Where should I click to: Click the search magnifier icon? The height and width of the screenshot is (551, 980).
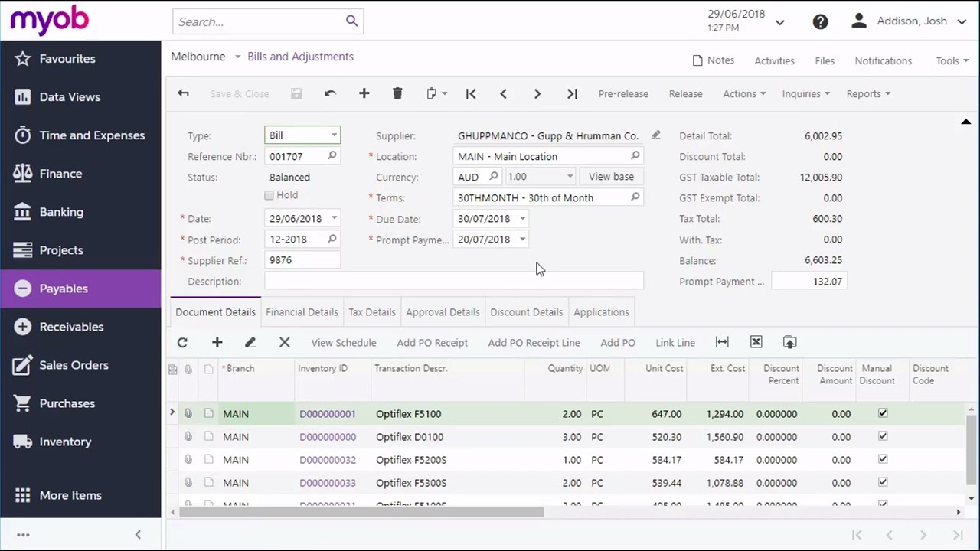(351, 21)
